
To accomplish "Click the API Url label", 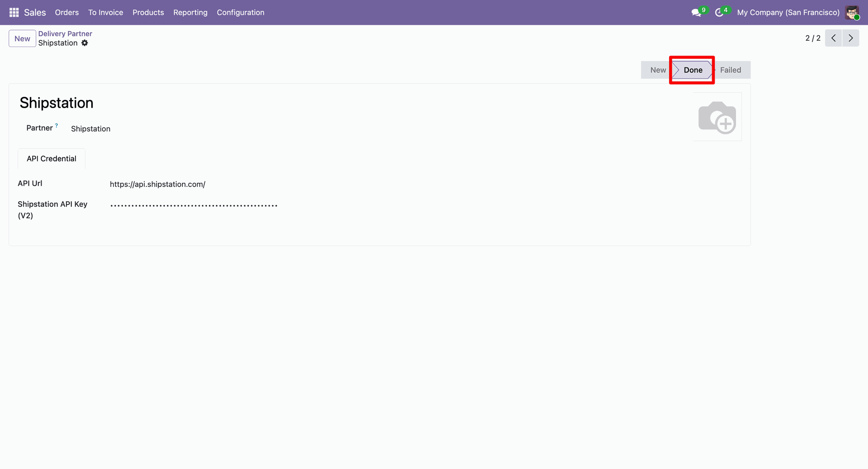I will [x=30, y=183].
